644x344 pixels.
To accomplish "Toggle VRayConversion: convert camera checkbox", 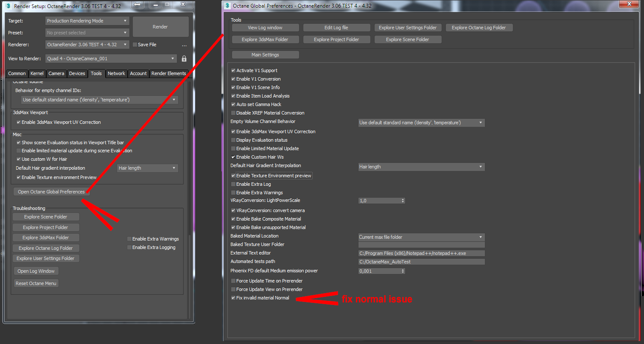I will click(233, 210).
